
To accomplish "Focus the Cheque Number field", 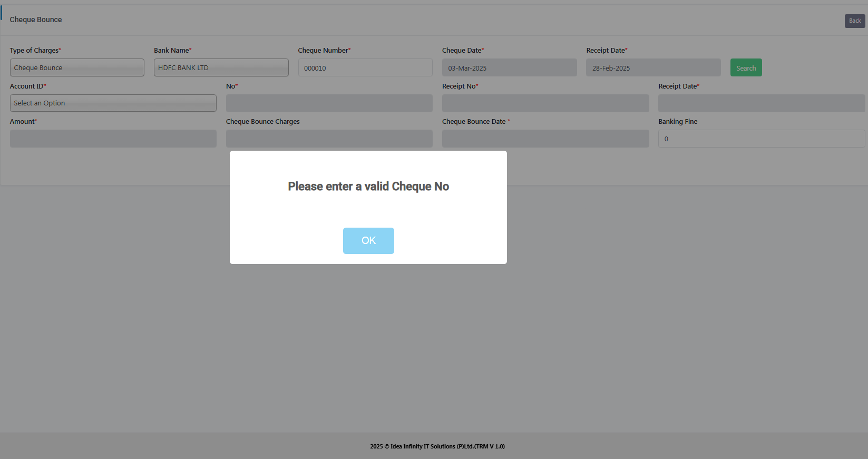I will coord(365,67).
